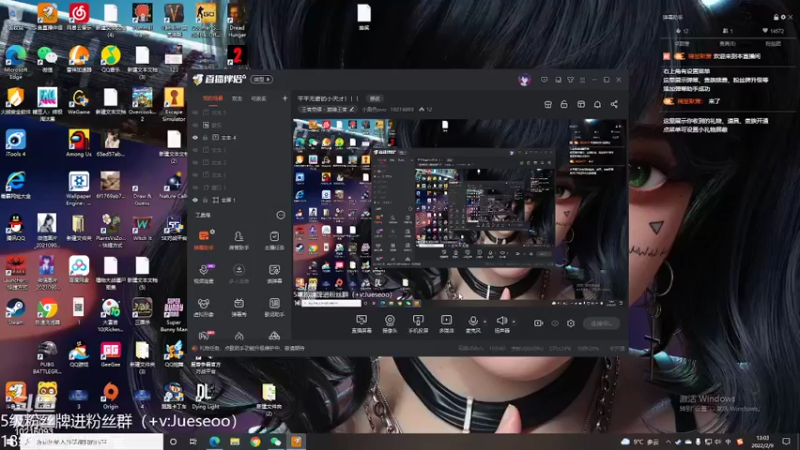
Task: Open the mode pill beside the 直播伴侣 logo
Action: click(262, 80)
